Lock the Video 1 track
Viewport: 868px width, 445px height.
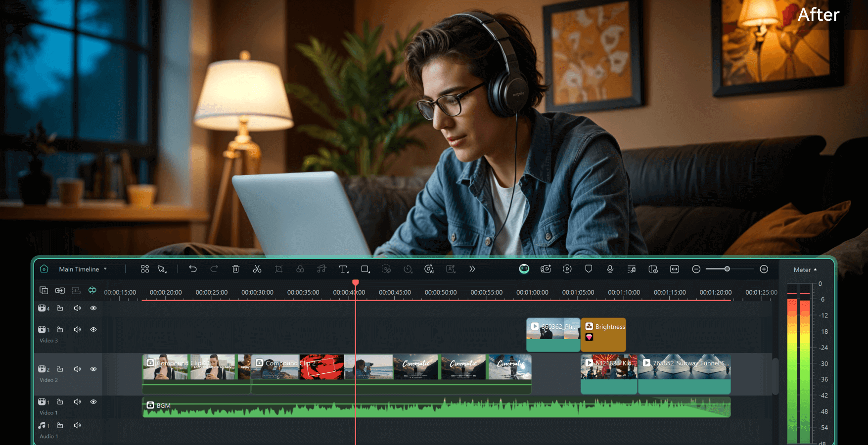[60, 401]
